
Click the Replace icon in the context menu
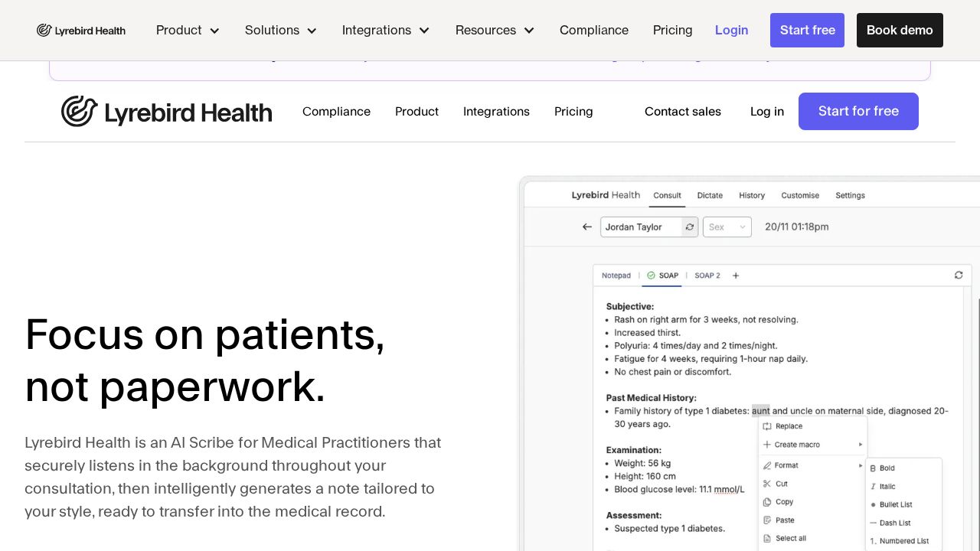(767, 426)
